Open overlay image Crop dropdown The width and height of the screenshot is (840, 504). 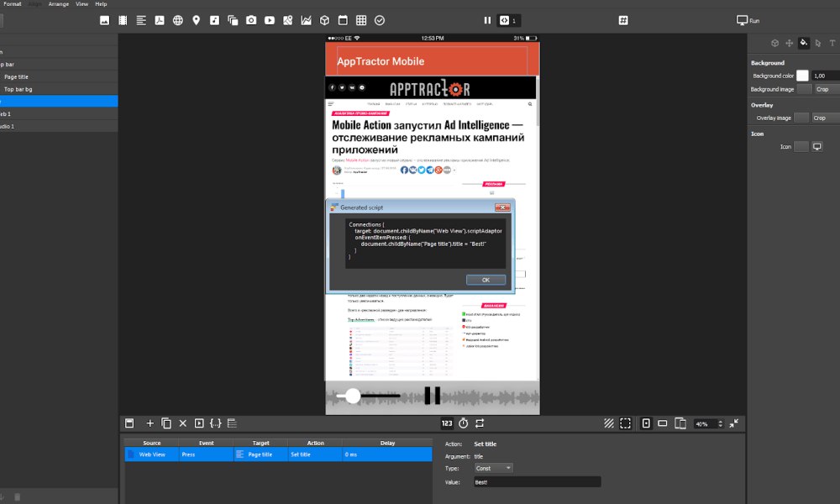(825, 118)
